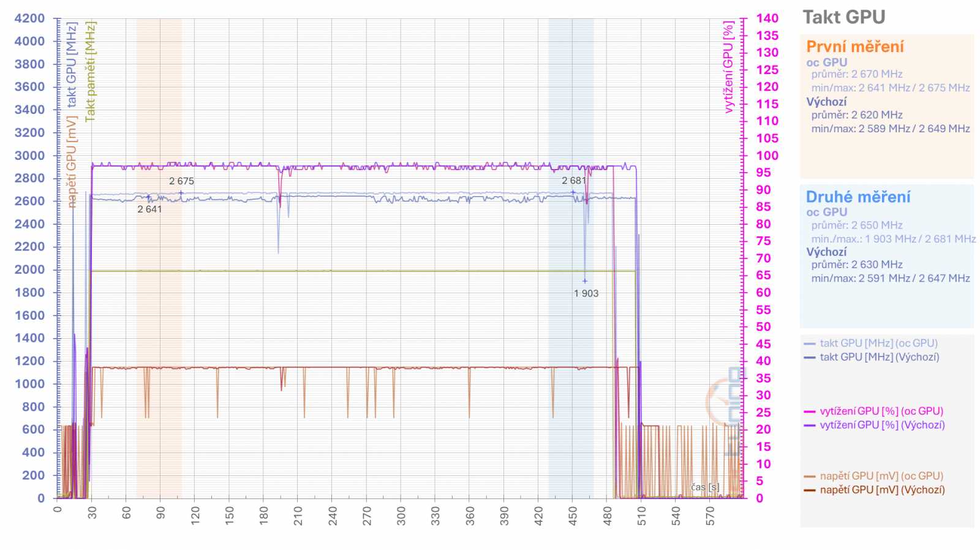Click the 'čas [s]' axis label

coord(705,487)
